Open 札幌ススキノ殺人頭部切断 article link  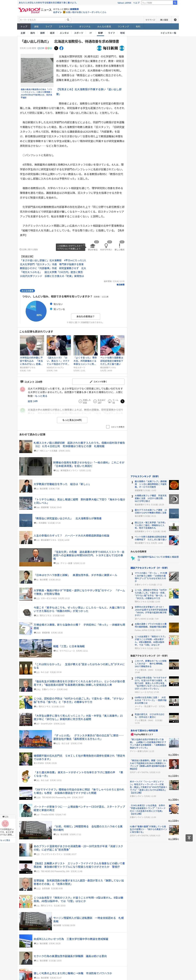[x=79, y=444]
